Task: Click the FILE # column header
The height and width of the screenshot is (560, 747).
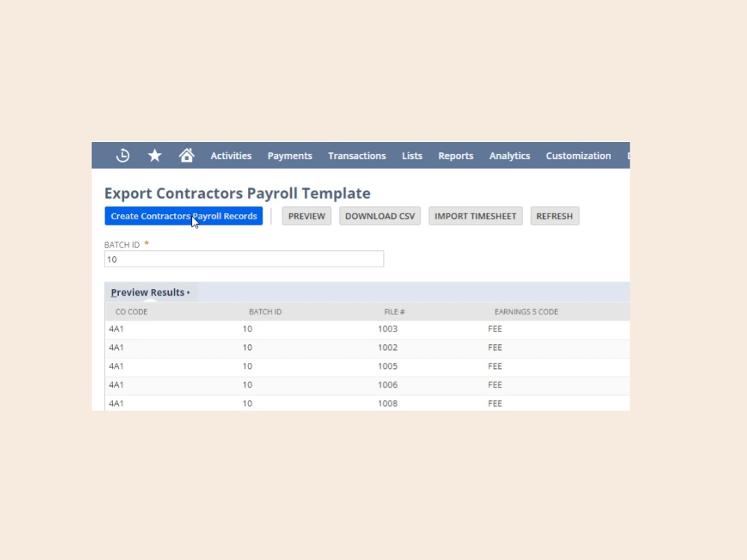Action: click(x=394, y=312)
